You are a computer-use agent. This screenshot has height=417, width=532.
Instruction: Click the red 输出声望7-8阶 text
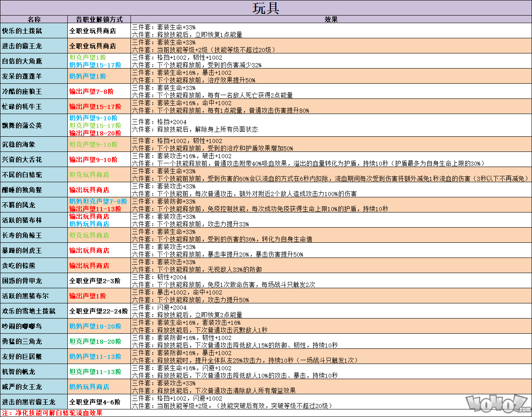91,91
